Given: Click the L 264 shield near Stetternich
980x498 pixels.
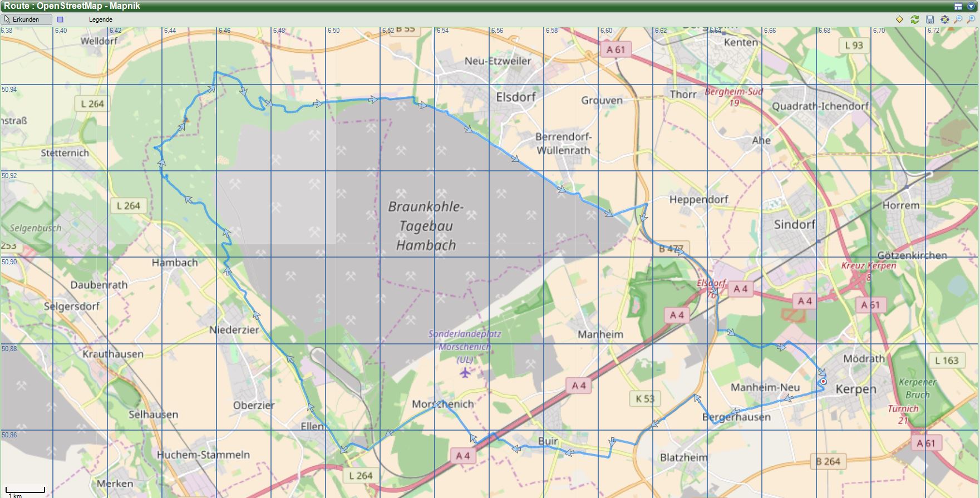Looking at the screenshot, I should (x=92, y=103).
